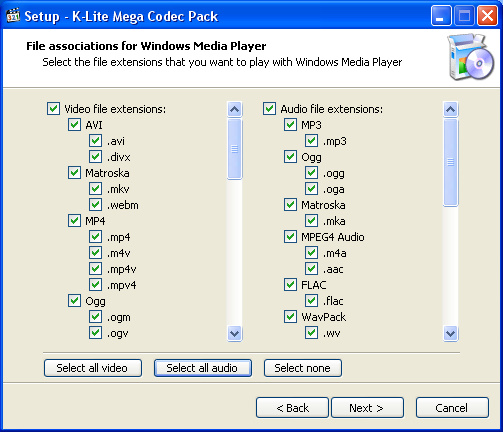Go back with the < Back button
This screenshot has height=432, width=503.
point(292,408)
